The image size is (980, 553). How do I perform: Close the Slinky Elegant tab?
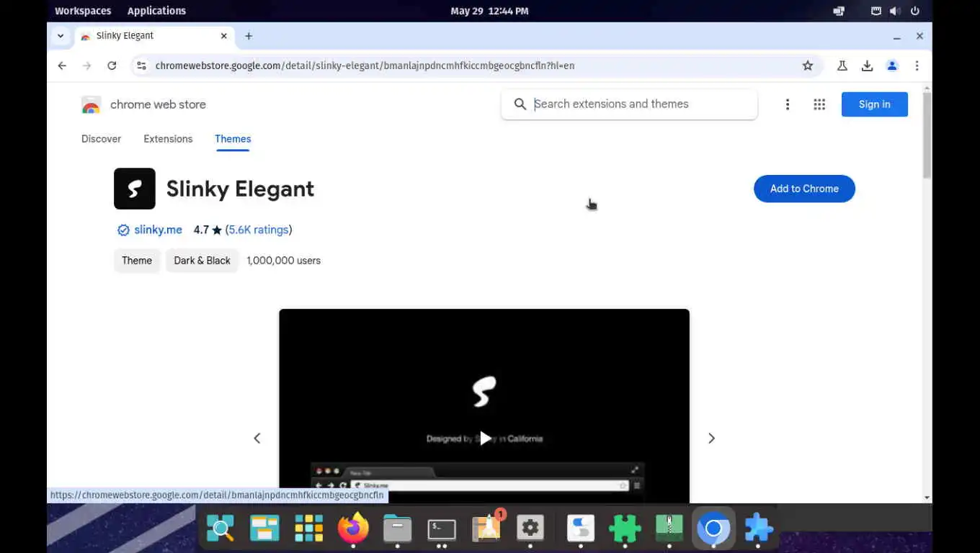coord(224,36)
